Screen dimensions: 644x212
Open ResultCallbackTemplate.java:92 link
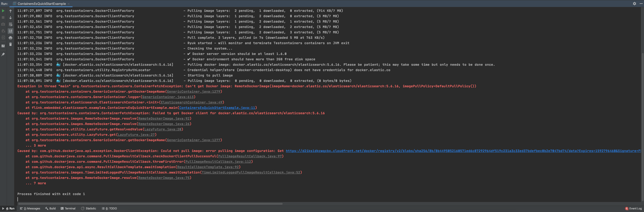coord(208,167)
